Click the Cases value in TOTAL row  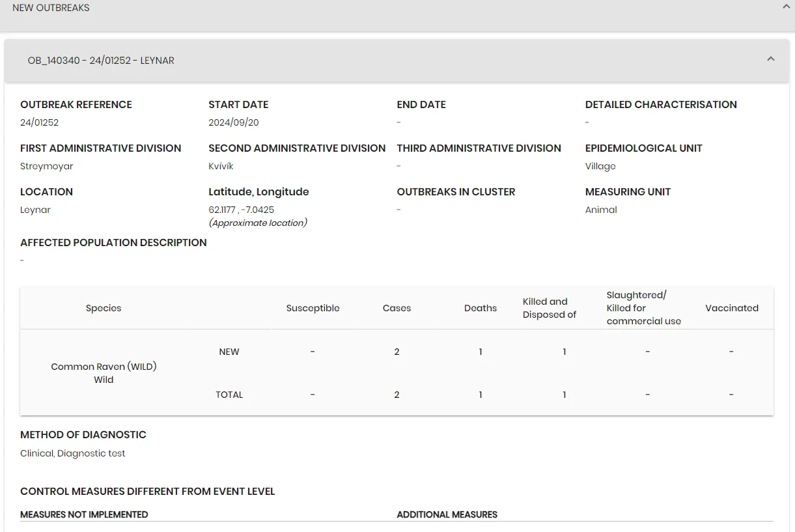[x=397, y=395]
